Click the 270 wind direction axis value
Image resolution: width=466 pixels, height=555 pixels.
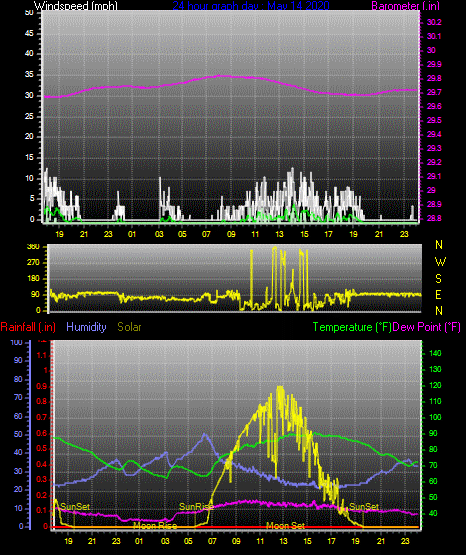pos(34,263)
